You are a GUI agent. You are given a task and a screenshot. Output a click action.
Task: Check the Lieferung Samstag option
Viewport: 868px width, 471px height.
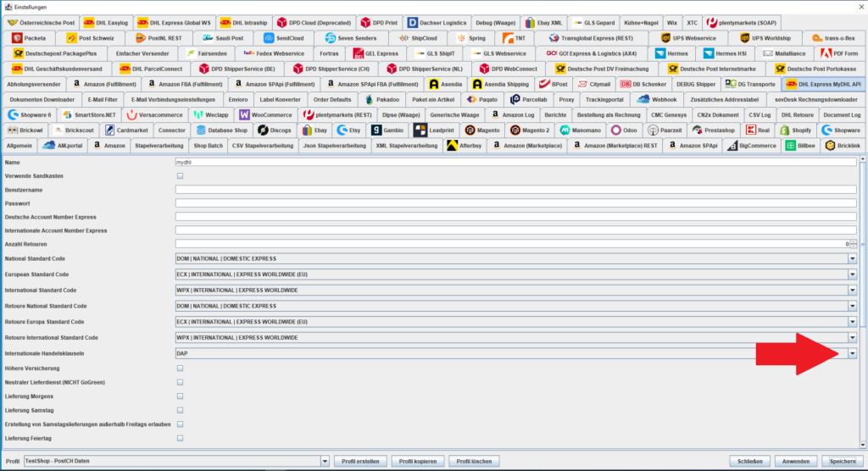click(180, 411)
